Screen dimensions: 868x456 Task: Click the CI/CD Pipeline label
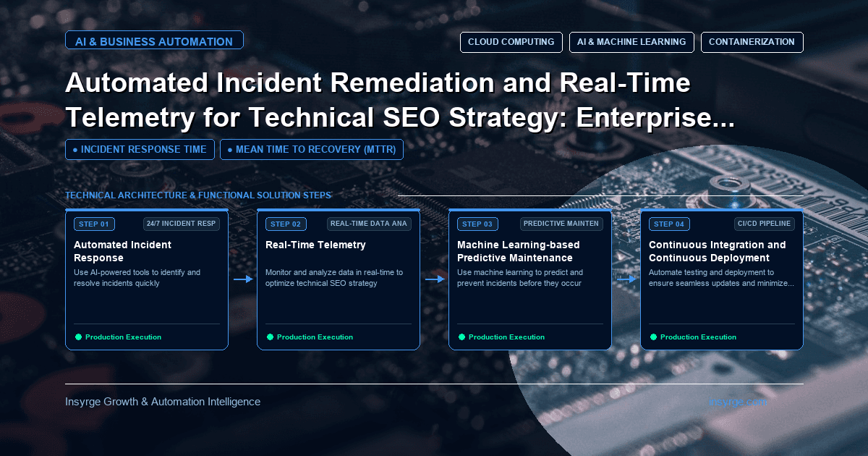coord(764,224)
